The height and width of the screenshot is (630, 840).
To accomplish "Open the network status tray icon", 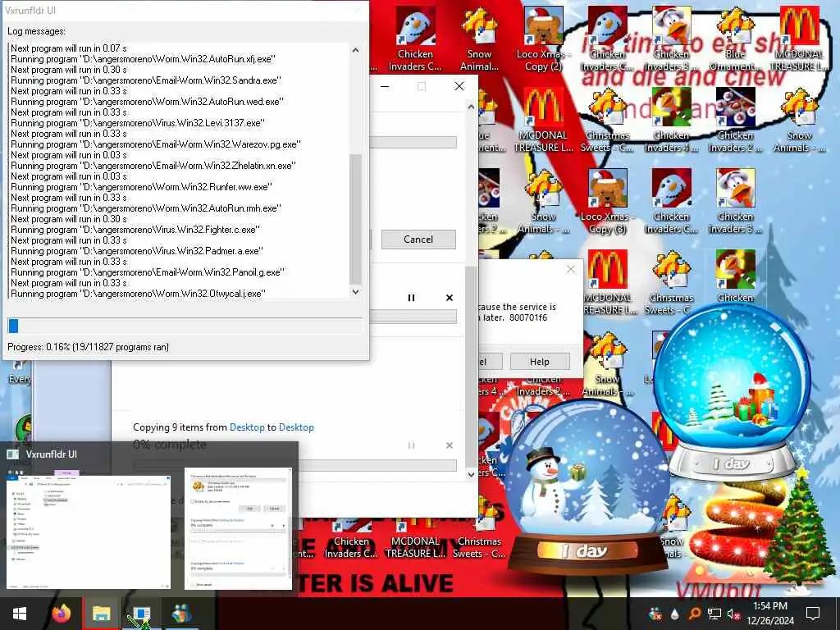I will (x=714, y=614).
